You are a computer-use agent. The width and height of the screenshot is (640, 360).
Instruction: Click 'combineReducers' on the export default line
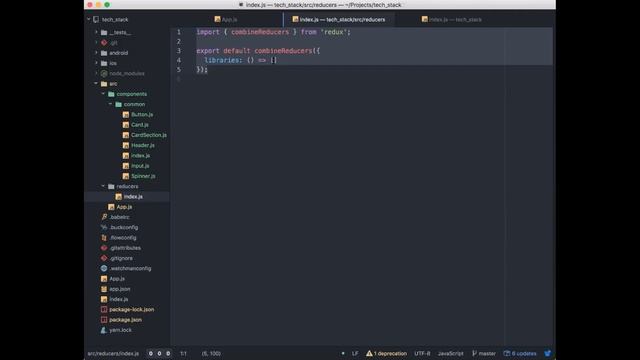[283, 51]
